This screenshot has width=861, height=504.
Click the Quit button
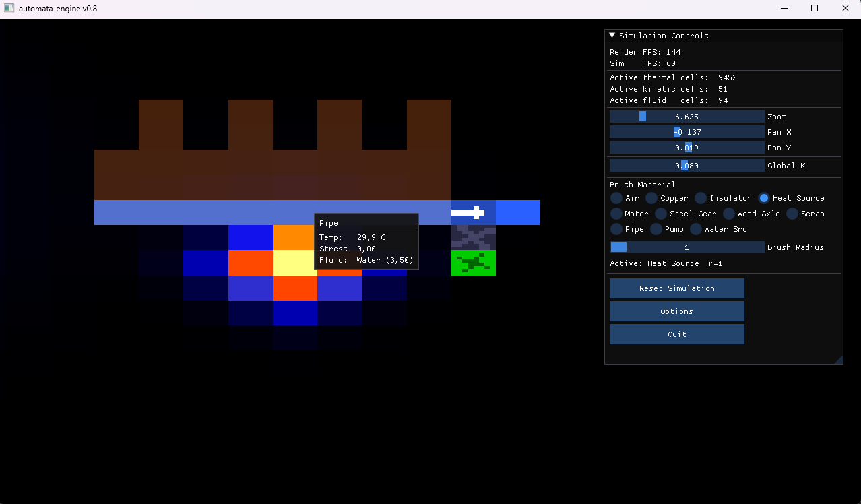coord(677,334)
